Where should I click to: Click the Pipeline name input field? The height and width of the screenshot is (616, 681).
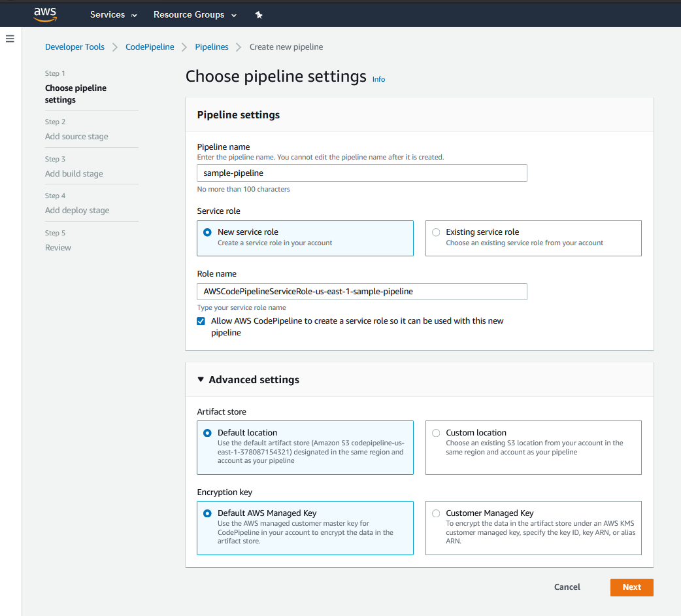[362, 173]
